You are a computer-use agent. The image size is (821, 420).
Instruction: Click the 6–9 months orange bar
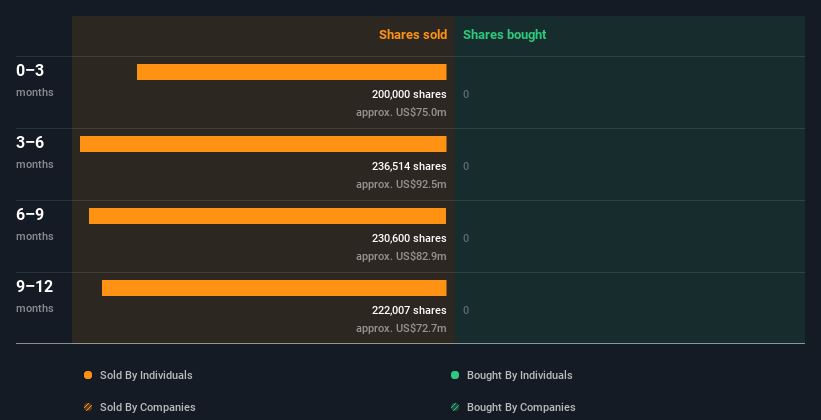(x=268, y=216)
